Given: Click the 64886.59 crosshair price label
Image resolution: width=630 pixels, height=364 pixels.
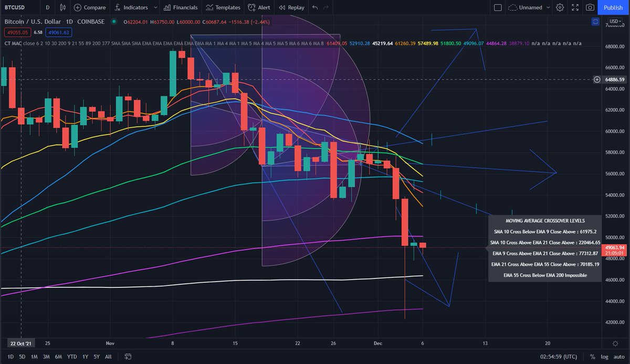Looking at the screenshot, I should pos(614,80).
